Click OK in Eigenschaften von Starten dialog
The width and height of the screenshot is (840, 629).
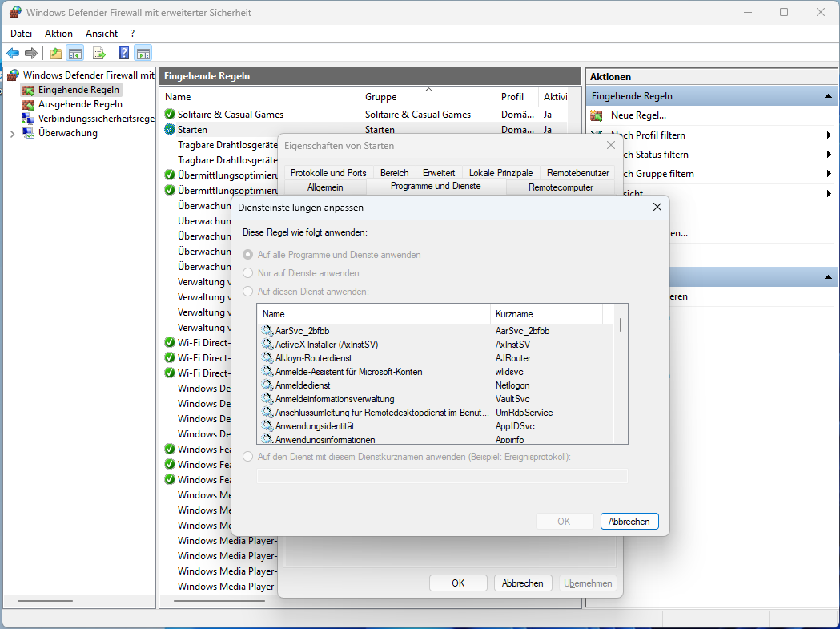coord(458,583)
